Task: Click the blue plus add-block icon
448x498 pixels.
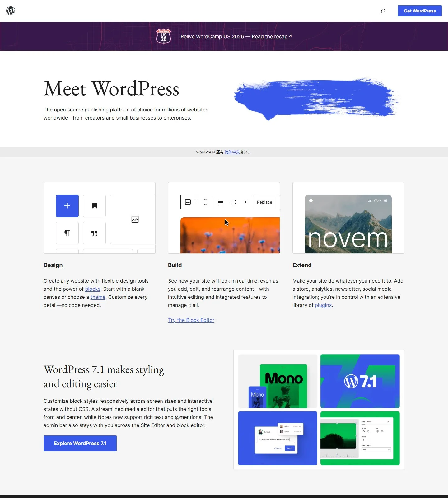Action: (67, 206)
